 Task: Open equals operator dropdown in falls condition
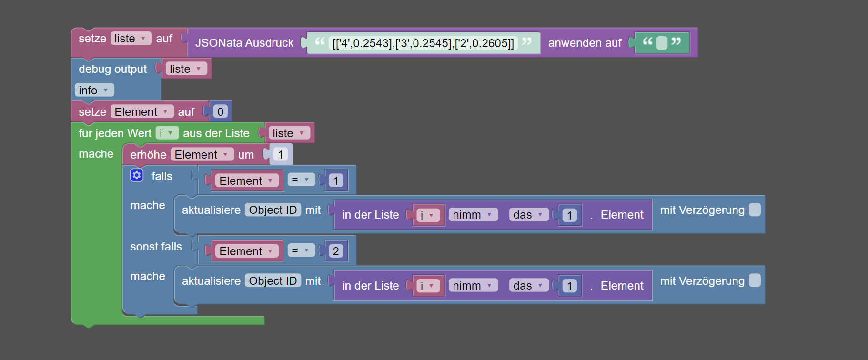[x=301, y=180]
